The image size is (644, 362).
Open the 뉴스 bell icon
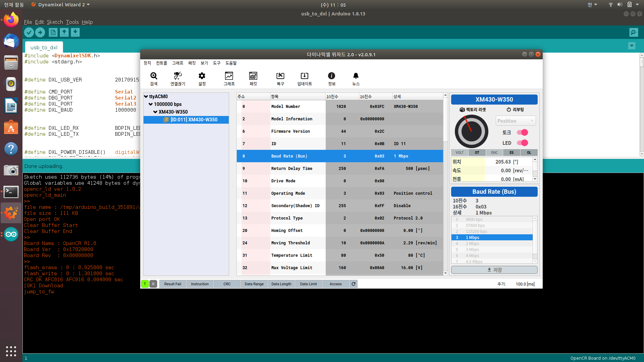(356, 76)
